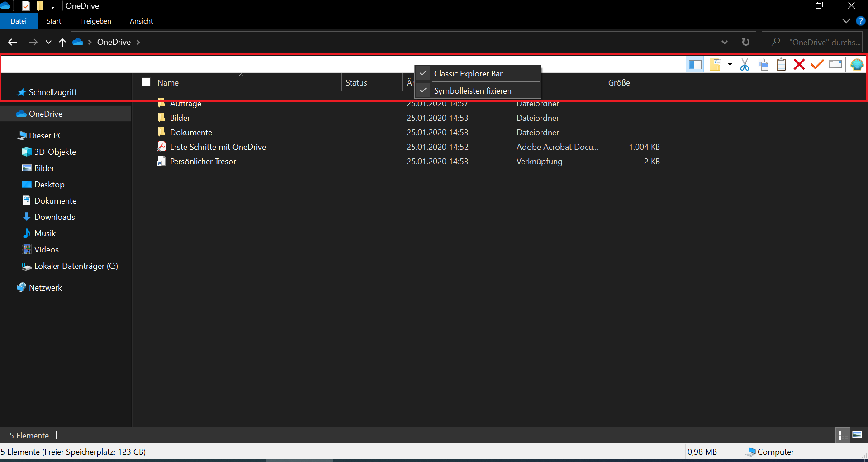Open dropdown arrow next to folder options icon

coord(730,64)
